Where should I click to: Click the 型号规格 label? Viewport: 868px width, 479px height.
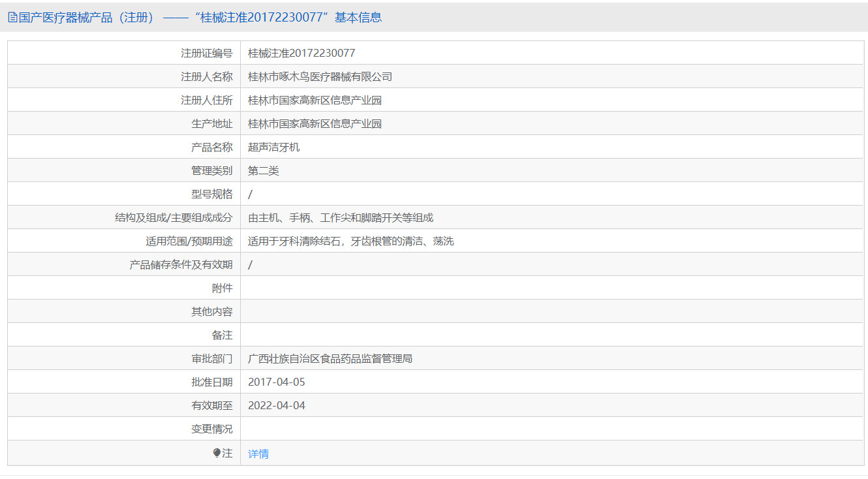pos(211,194)
